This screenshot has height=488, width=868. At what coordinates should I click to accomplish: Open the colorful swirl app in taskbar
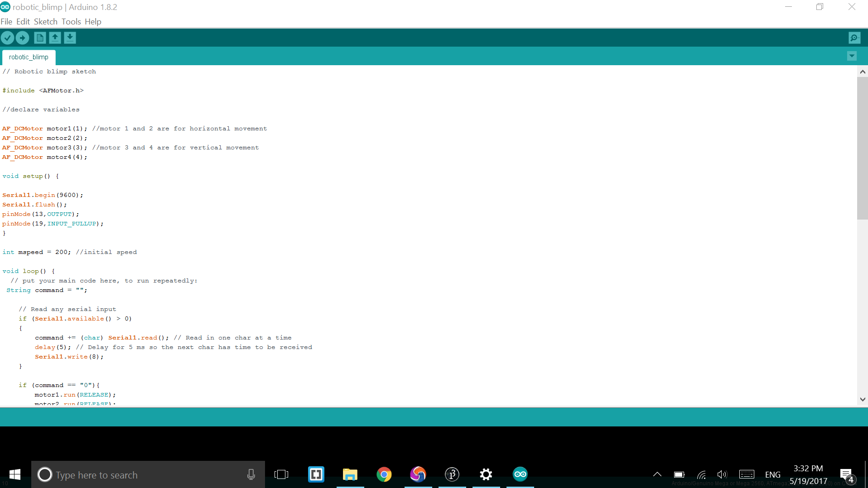[x=418, y=474]
